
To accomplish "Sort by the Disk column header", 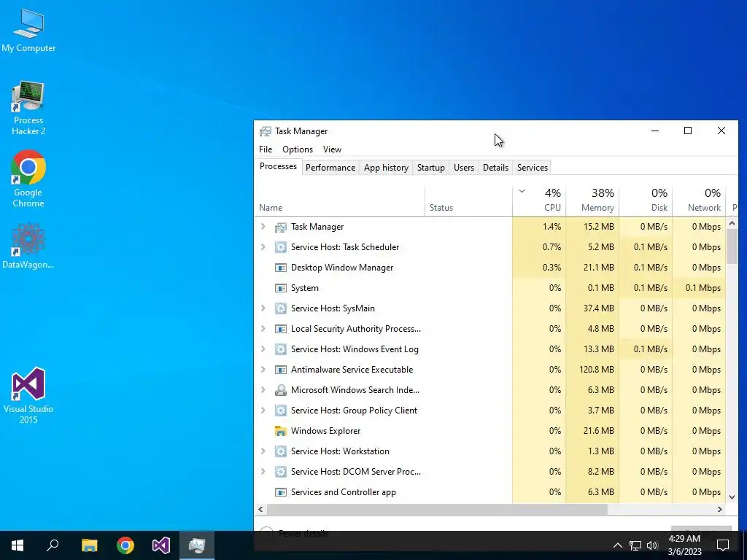I will [646, 200].
